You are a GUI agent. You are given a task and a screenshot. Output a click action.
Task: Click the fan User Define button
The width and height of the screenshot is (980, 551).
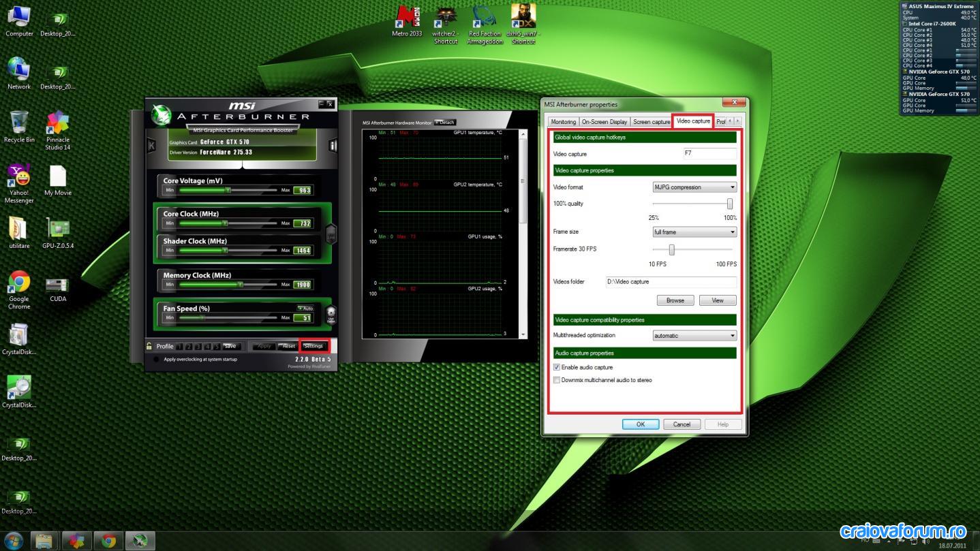(331, 315)
